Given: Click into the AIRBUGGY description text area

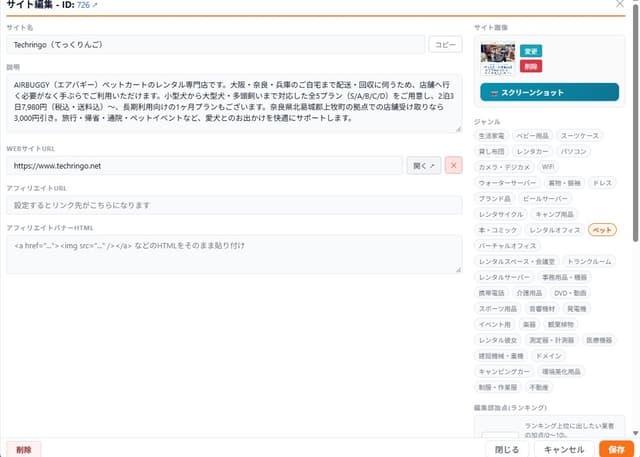Looking at the screenshot, I should [234, 103].
